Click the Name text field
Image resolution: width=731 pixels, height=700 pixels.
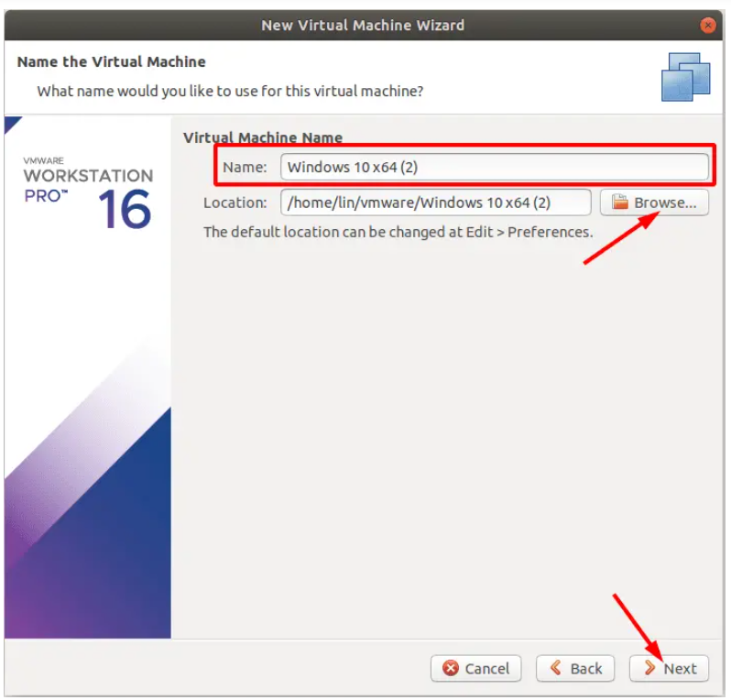tap(494, 167)
